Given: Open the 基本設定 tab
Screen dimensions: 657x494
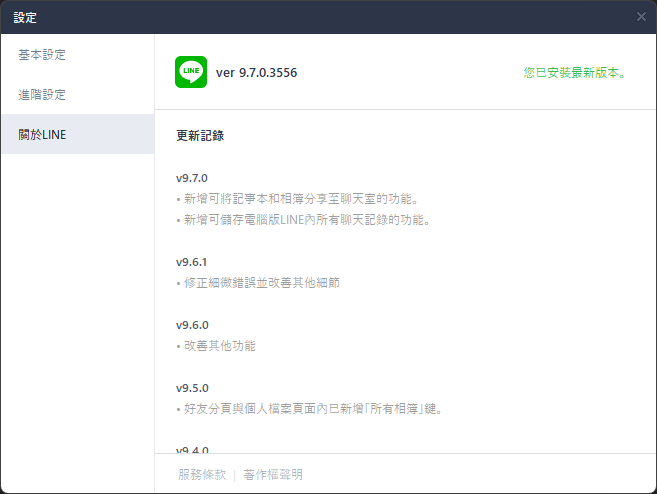Looking at the screenshot, I should coord(78,54).
